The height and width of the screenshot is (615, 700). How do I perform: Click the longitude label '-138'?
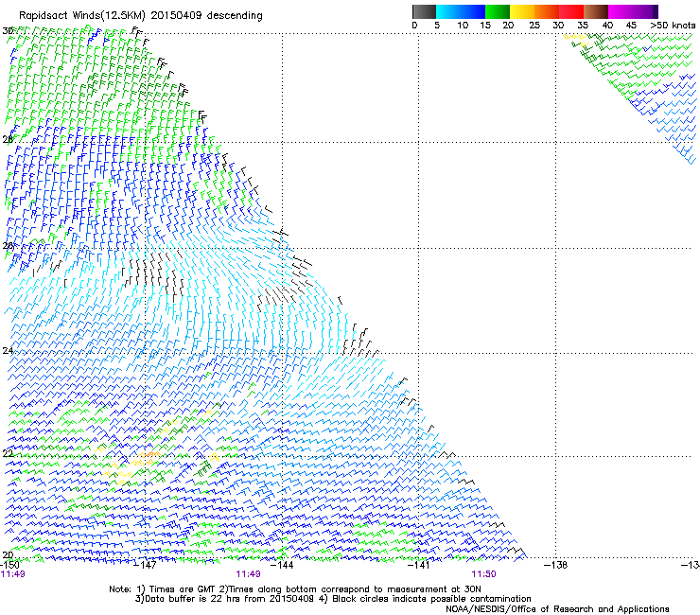[x=555, y=565]
